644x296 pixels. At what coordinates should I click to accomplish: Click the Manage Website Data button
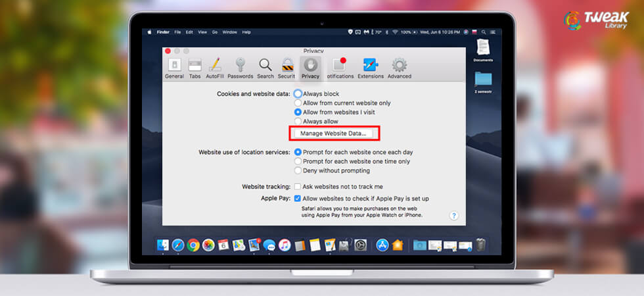coord(333,134)
